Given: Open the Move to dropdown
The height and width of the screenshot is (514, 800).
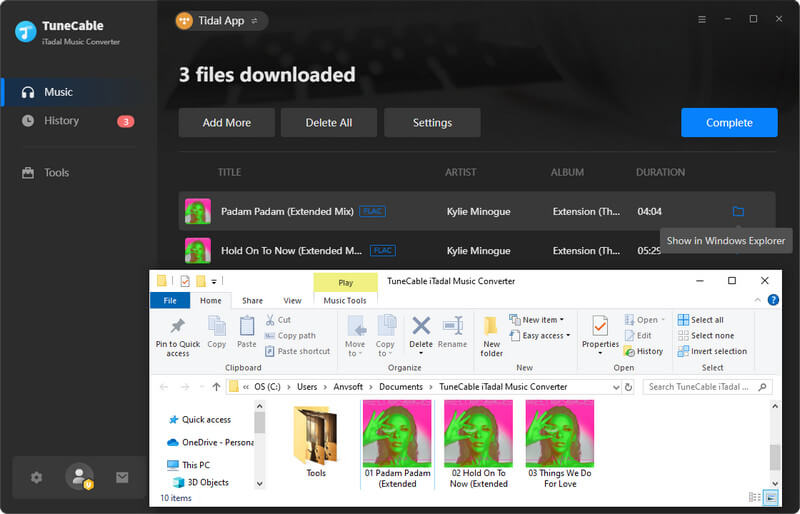Looking at the screenshot, I should click(355, 336).
